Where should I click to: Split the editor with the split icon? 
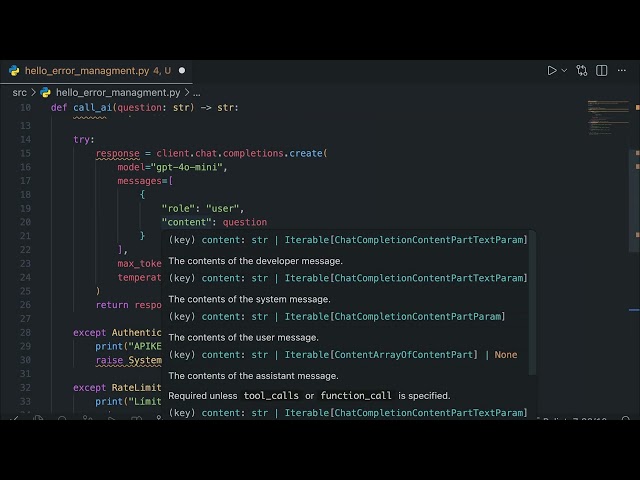(602, 71)
